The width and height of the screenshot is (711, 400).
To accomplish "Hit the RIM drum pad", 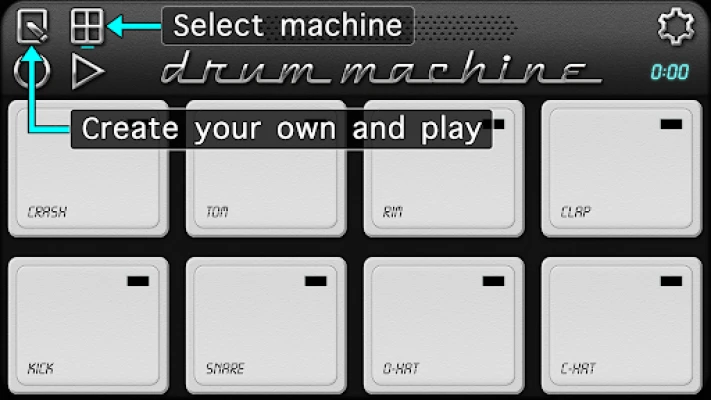I will (444, 169).
